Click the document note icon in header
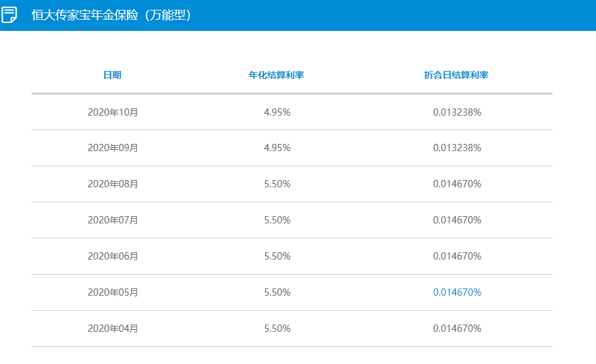 [9, 15]
